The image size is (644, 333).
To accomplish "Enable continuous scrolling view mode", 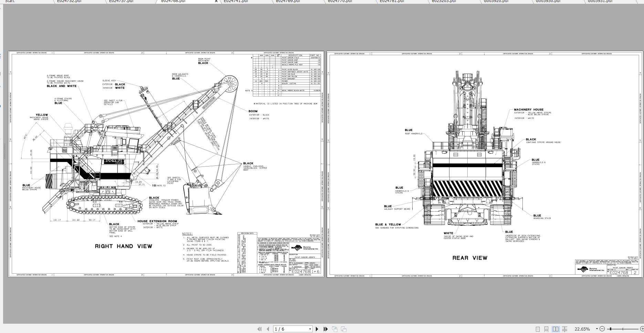I will click(x=546, y=329).
